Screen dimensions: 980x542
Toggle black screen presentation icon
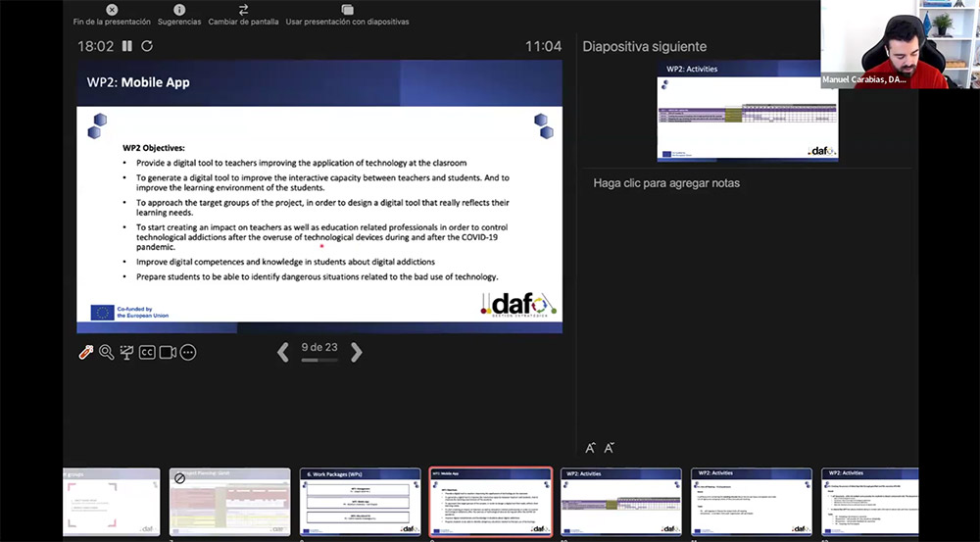[x=126, y=352]
